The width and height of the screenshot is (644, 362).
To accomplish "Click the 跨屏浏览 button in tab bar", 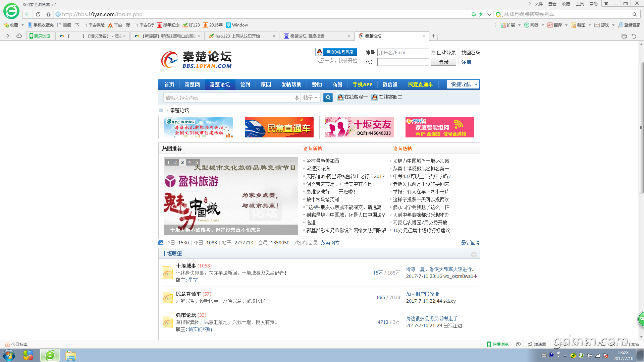I will click(x=40, y=36).
